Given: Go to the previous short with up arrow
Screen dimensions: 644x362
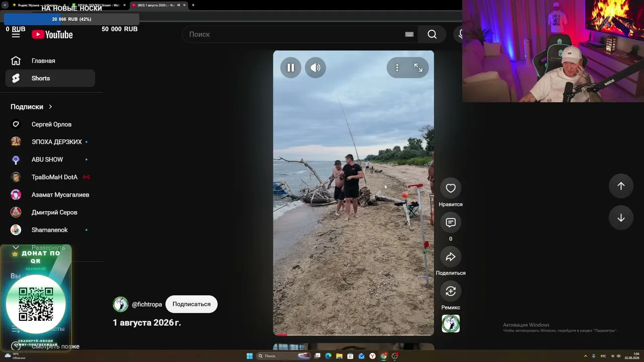Looking at the screenshot, I should click(621, 186).
